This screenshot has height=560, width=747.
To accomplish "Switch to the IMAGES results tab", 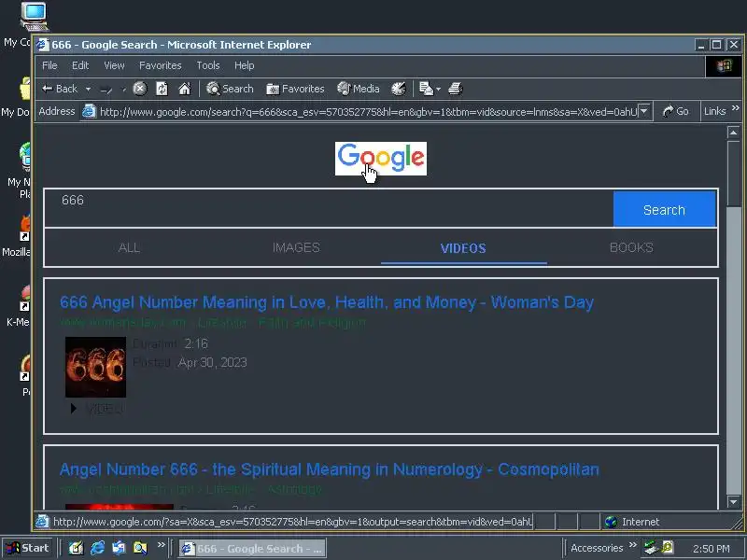I will (x=296, y=247).
